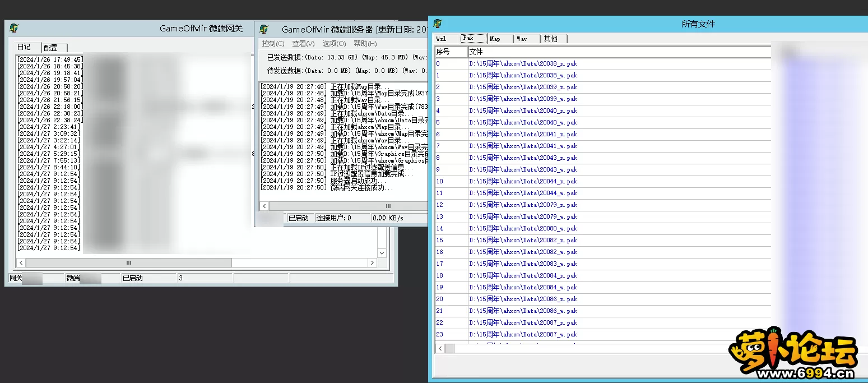This screenshot has width=868, height=383.
Task: Click the 所有文件 window title bar app icon
Action: [438, 24]
